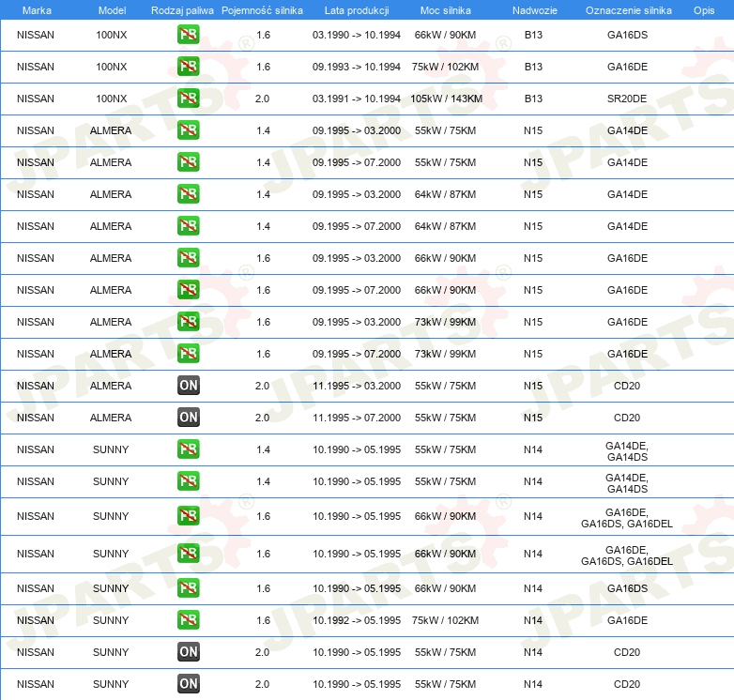Click petrol icon, Almera 64kW / 87KM ending 03.2000
Viewport: 734px width, 700px height.
click(188, 193)
